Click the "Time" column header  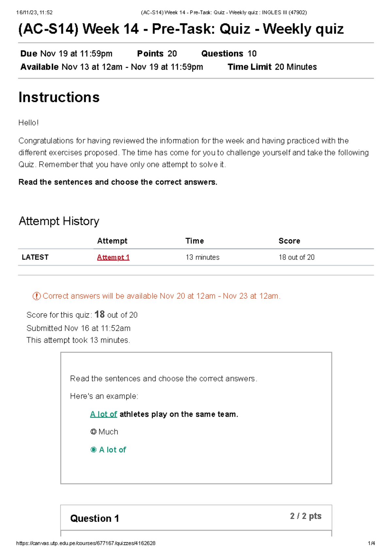click(x=194, y=241)
